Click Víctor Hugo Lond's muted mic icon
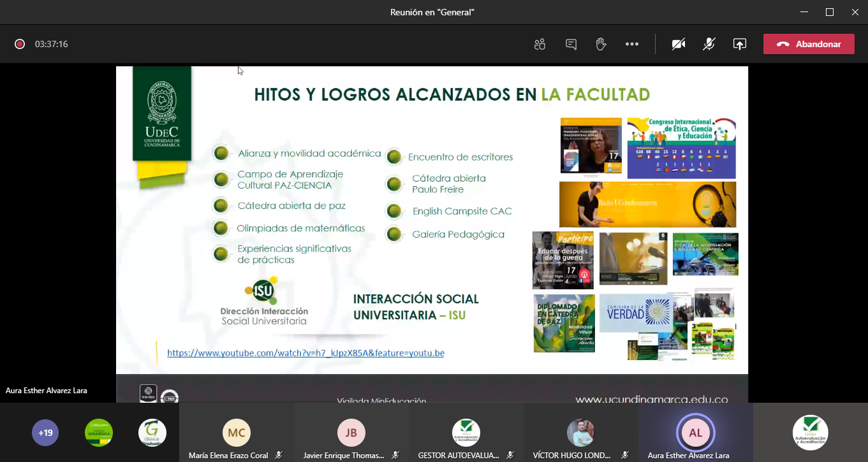Image resolution: width=868 pixels, height=462 pixels. tap(625, 456)
